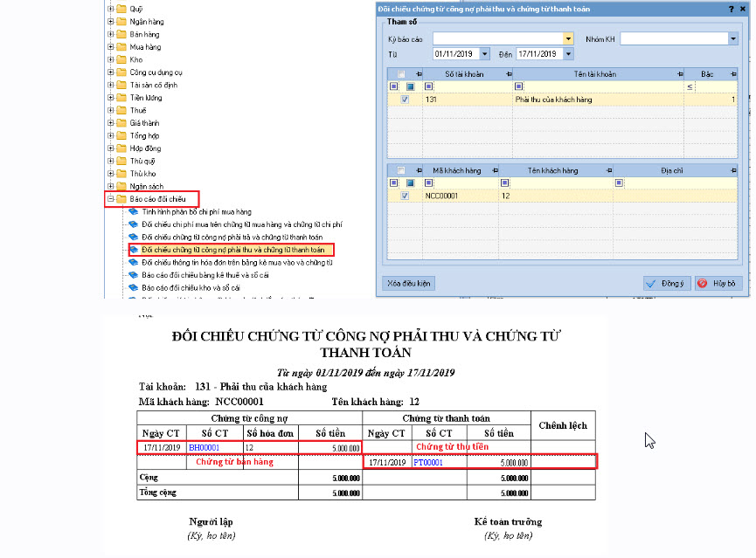The height and width of the screenshot is (558, 756).
Task: Click the Xóa điều kiện button
Action: pos(409,283)
